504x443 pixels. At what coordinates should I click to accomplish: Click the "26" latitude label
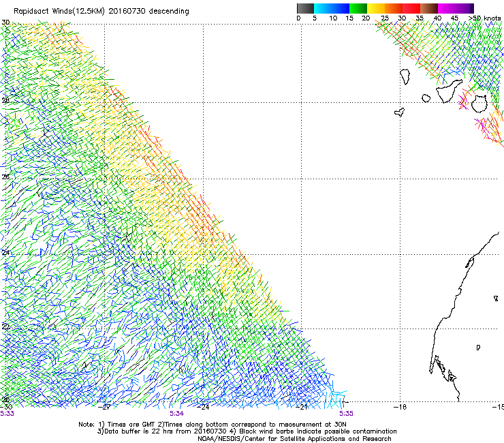pyautogui.click(x=5, y=177)
